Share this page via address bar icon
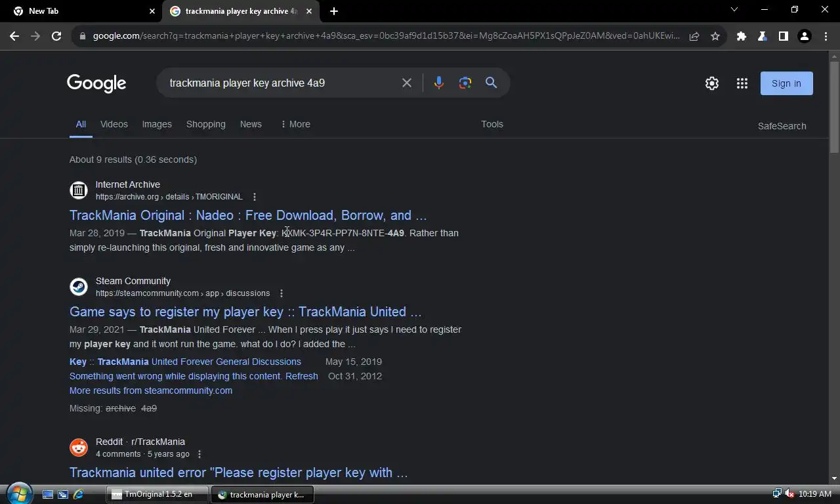This screenshot has height=504, width=840. pos(694,36)
